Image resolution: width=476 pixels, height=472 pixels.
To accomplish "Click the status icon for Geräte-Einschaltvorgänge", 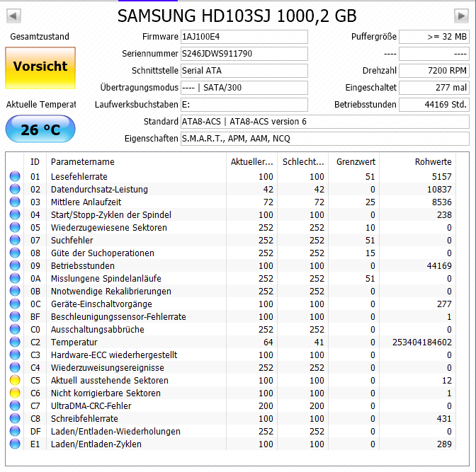I will tap(15, 304).
